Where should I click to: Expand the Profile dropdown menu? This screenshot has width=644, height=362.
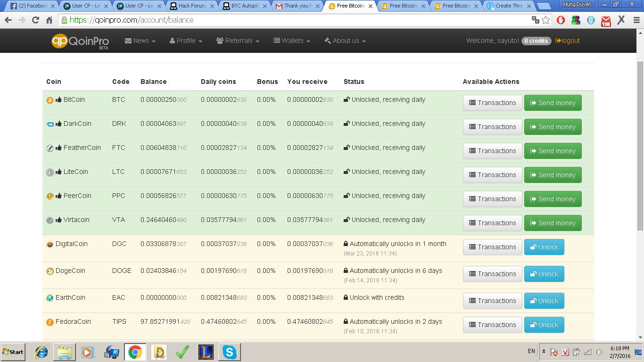[186, 41]
